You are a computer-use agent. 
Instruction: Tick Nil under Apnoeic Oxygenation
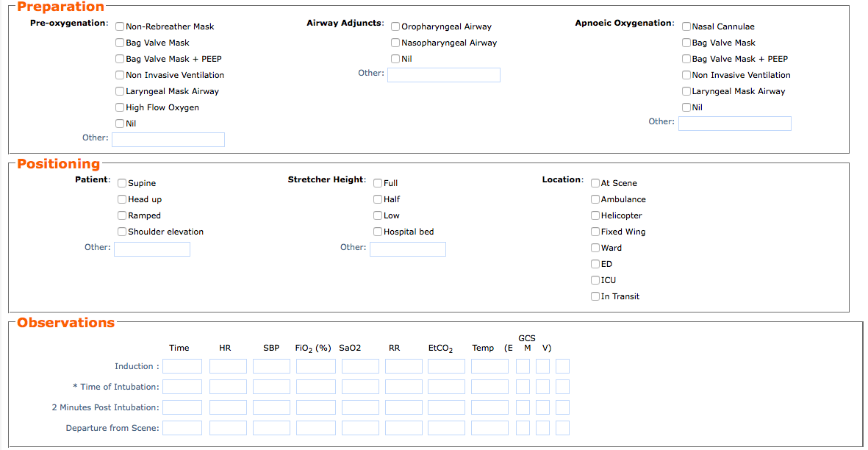[686, 107]
